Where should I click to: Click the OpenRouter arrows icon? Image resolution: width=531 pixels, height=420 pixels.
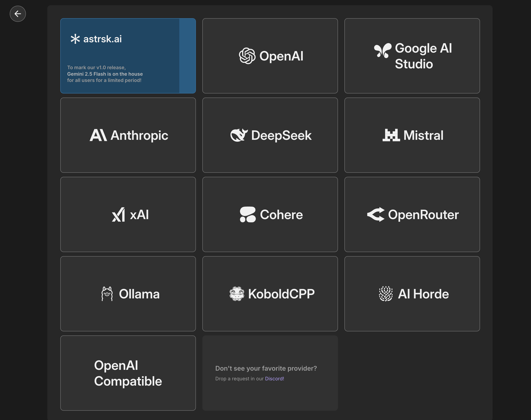(x=376, y=214)
